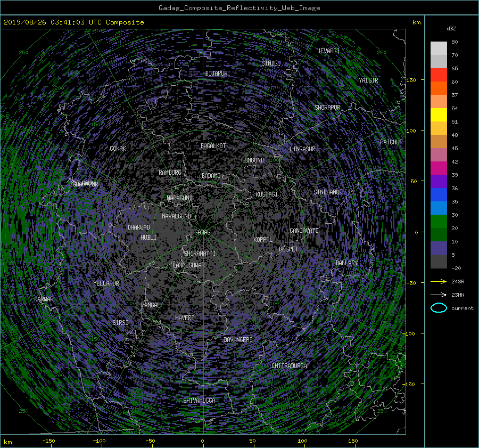Click the title Gadag_Composite_Reflectivity_Web_Image
The width and height of the screenshot is (479, 448).
coord(239,8)
